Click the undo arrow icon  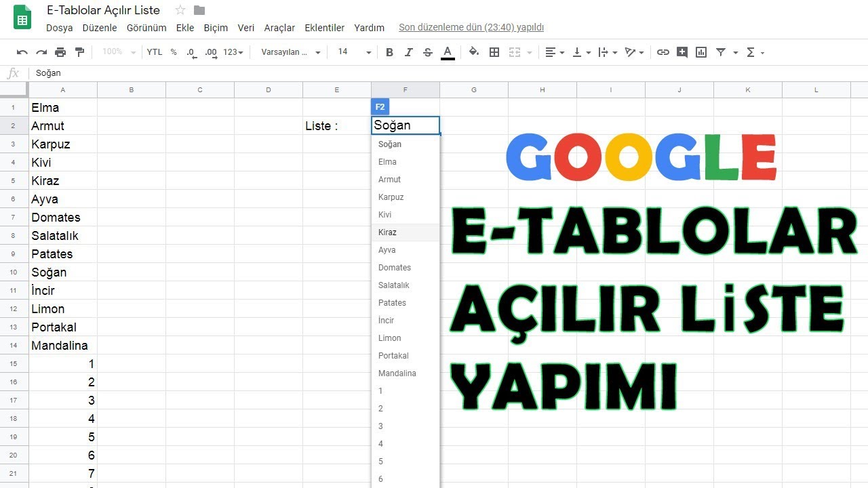click(x=22, y=52)
